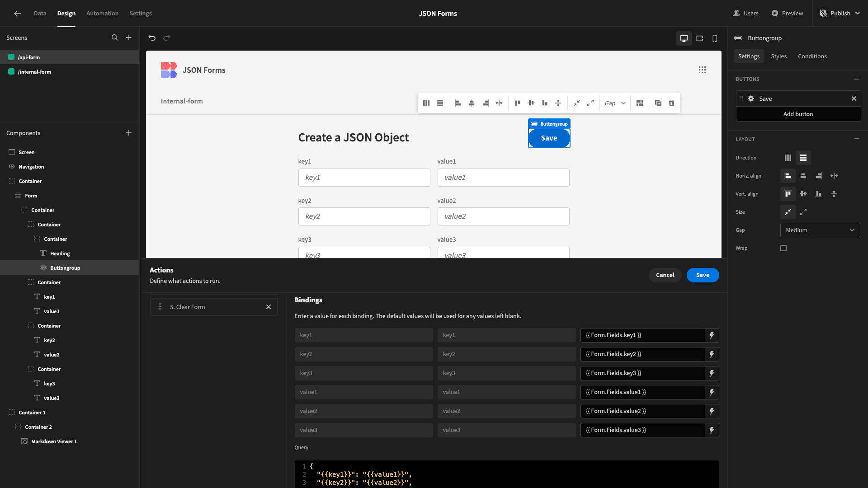Click the Add button option
Screen dimensions: 868x488
click(798, 114)
